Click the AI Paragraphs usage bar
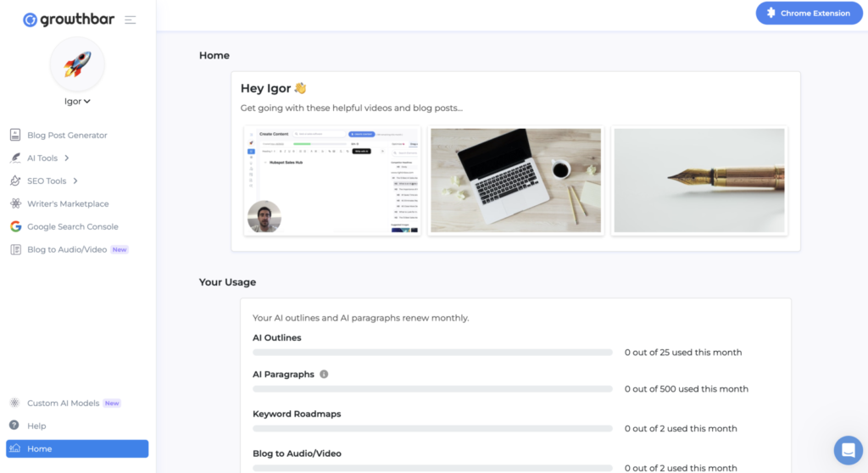Image resolution: width=868 pixels, height=473 pixels. 432,389
